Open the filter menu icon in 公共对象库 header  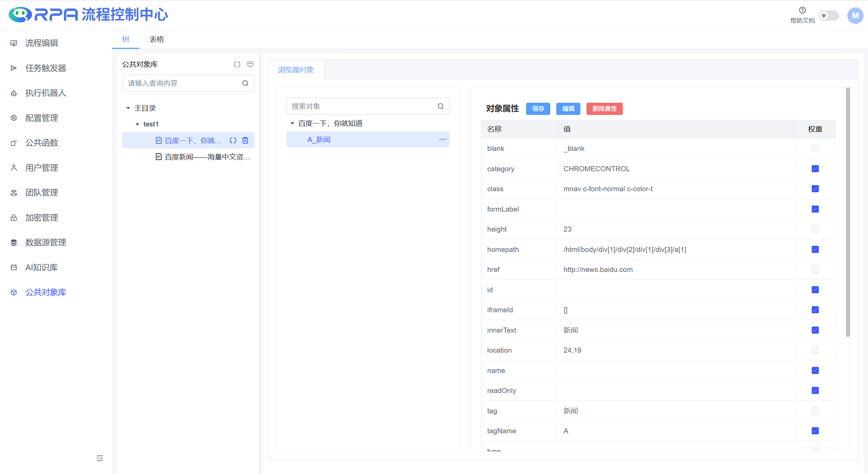click(x=250, y=64)
